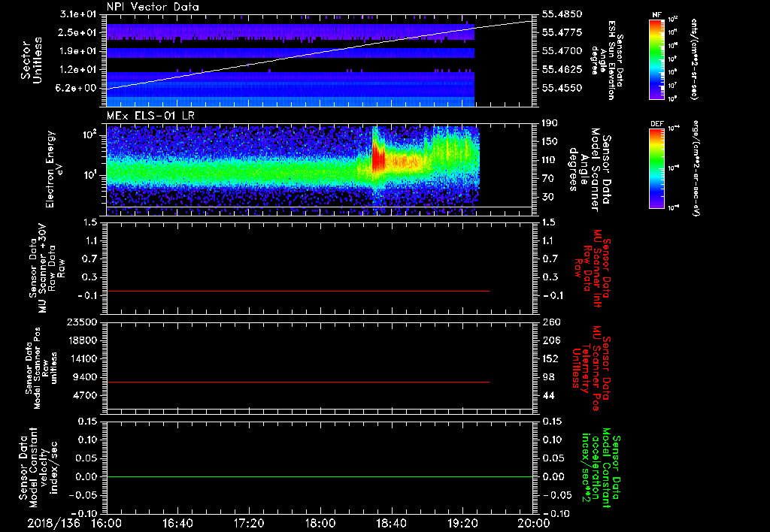Select 'MU Scanner +30V Raw Data' axis label
The height and width of the screenshot is (532, 770).
pos(47,268)
